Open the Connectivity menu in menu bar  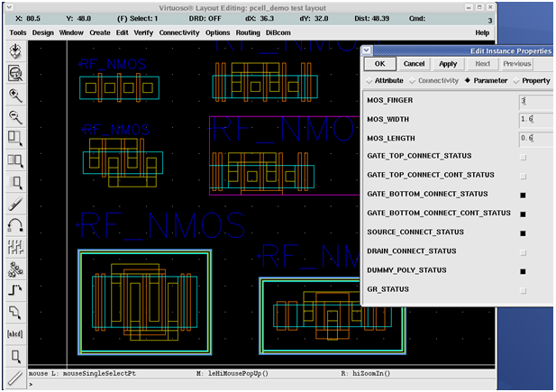(x=179, y=32)
